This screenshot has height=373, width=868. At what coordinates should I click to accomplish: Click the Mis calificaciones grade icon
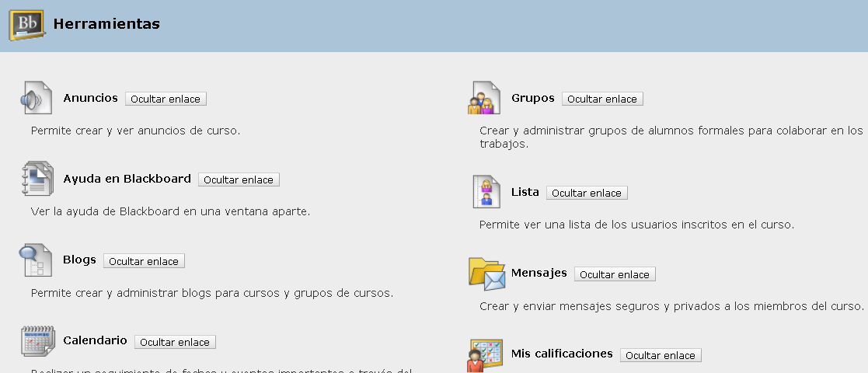tap(486, 355)
